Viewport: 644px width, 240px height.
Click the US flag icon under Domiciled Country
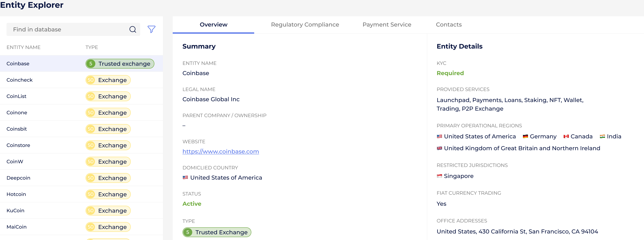[x=185, y=178]
